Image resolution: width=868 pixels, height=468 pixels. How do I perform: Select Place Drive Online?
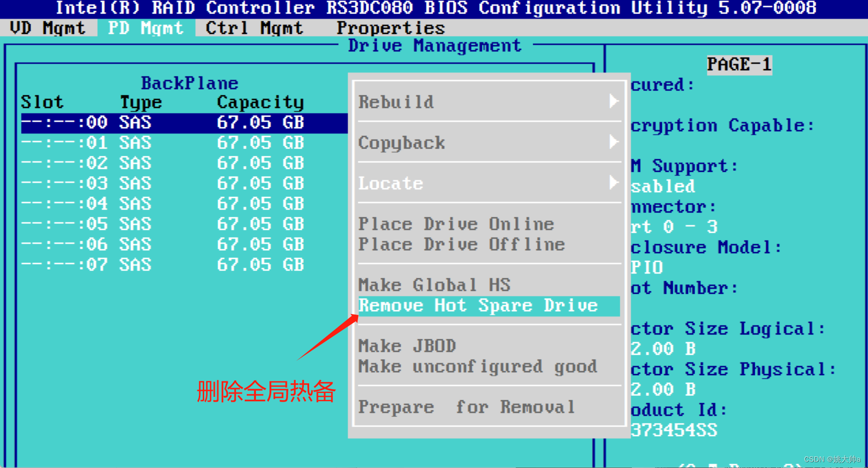456,224
